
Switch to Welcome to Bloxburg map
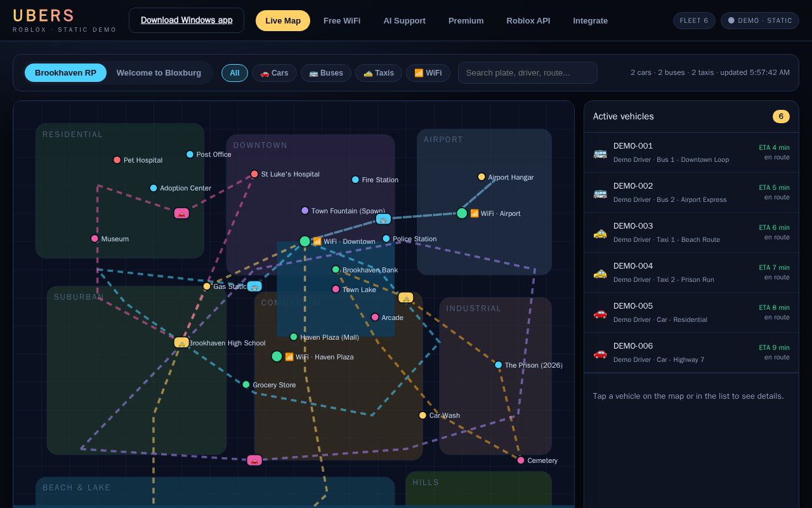pos(159,72)
